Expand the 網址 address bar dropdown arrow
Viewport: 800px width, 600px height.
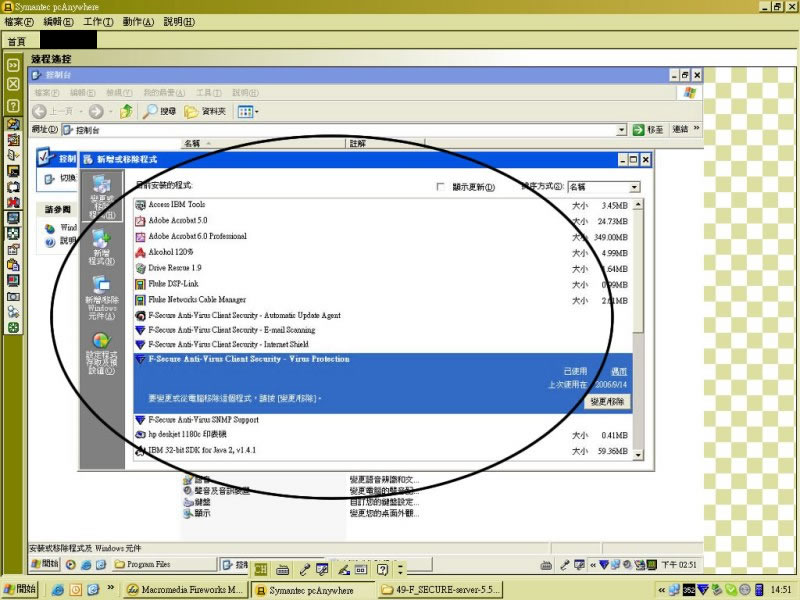(x=621, y=130)
